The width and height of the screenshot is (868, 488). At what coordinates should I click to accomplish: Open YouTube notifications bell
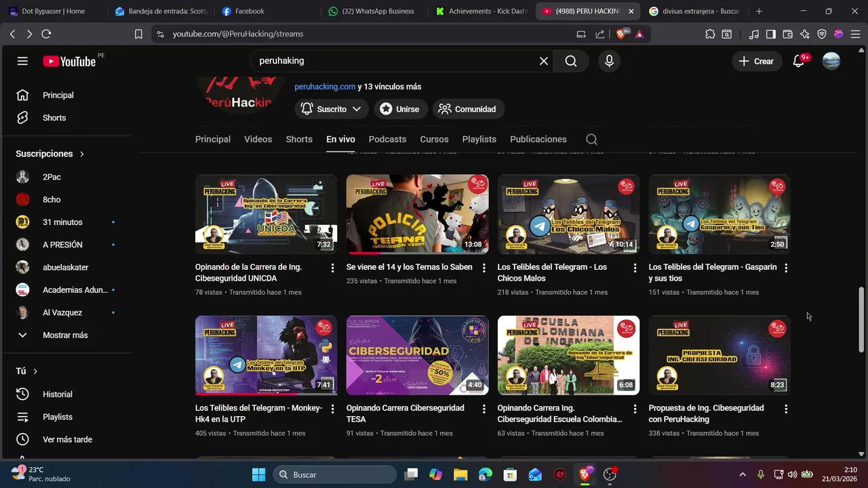[799, 61]
